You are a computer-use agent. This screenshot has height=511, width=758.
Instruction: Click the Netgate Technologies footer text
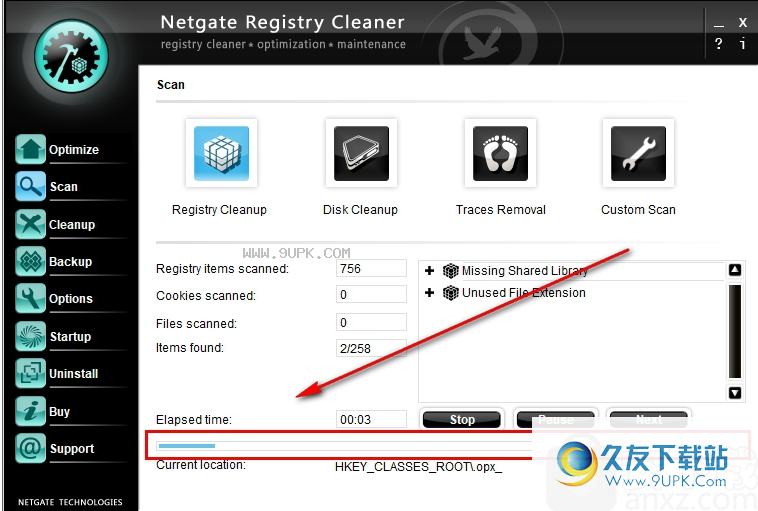(70, 502)
